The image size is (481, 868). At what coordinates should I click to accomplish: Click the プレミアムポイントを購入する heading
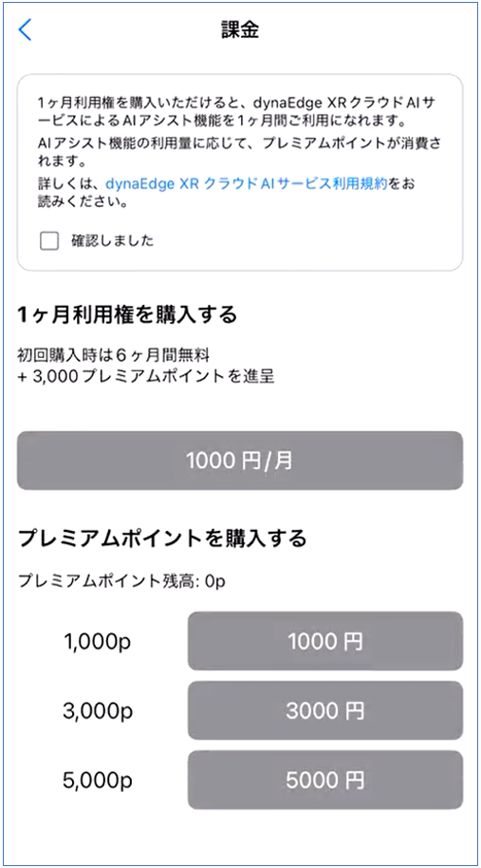(162, 538)
